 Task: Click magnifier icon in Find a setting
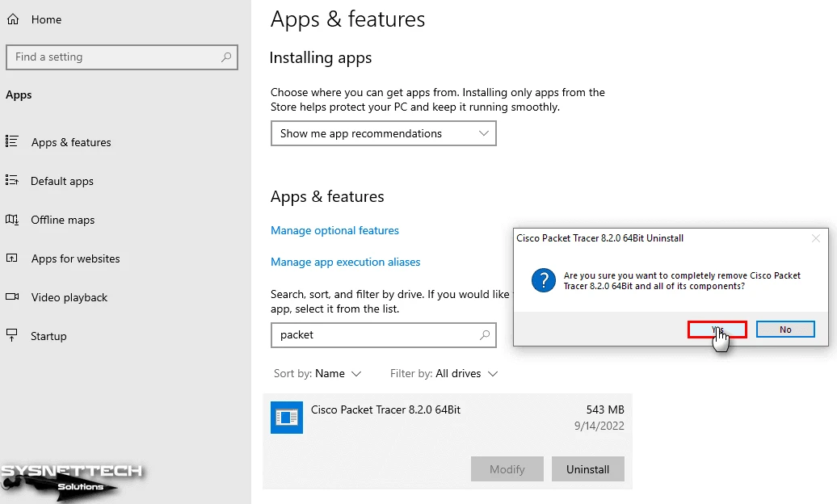pyautogui.click(x=226, y=57)
